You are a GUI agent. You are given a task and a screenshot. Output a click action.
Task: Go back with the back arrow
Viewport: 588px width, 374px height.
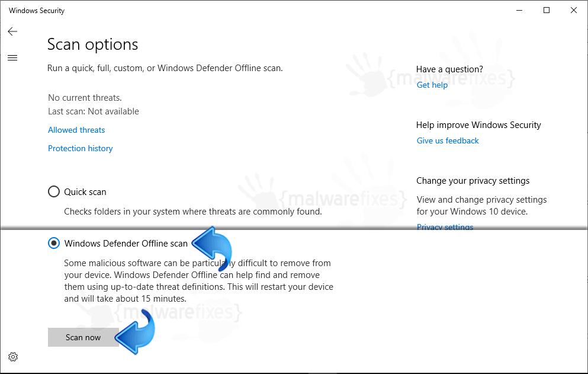(12, 31)
